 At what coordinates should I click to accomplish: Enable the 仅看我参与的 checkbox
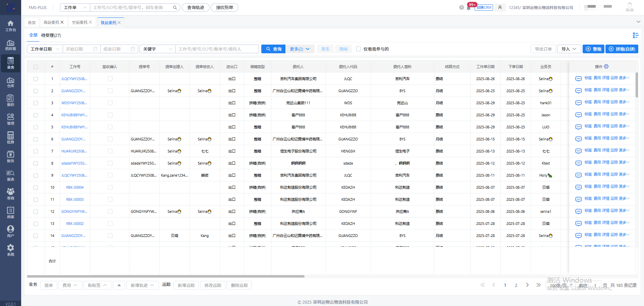click(359, 49)
